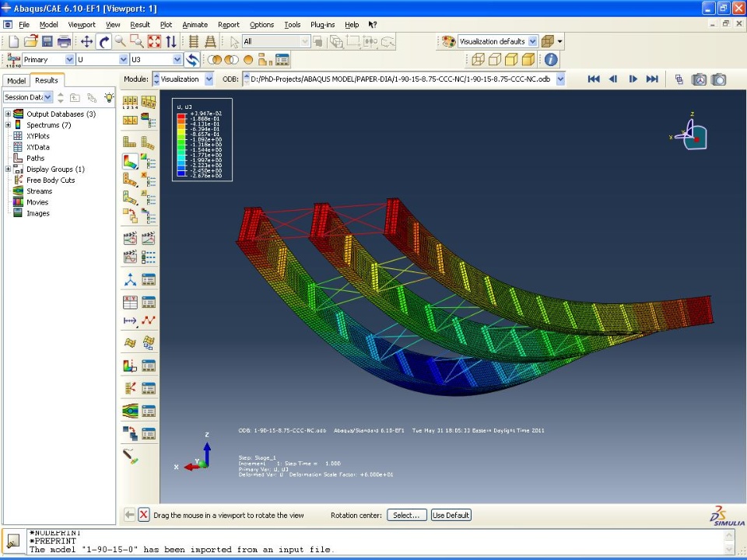Select the Movies tree item
The height and width of the screenshot is (560, 747).
[37, 202]
